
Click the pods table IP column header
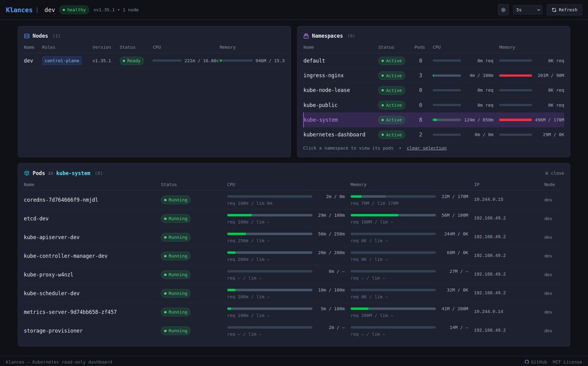click(x=477, y=185)
